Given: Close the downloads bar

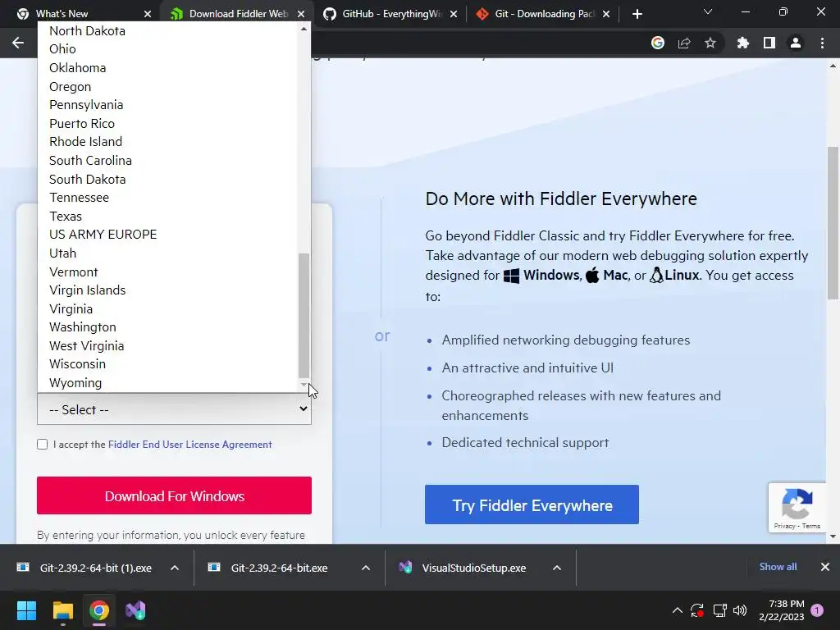Looking at the screenshot, I should 825,567.
